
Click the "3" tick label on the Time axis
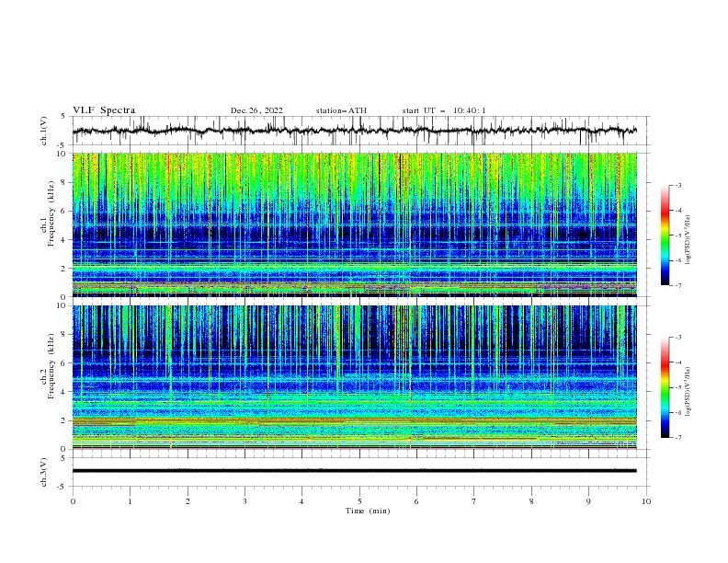point(245,501)
